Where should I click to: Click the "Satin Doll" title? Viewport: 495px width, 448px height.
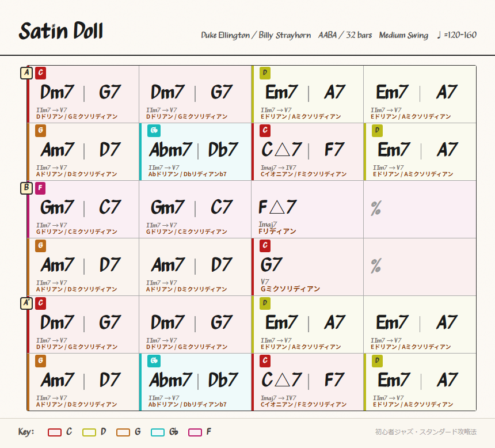coord(61,31)
